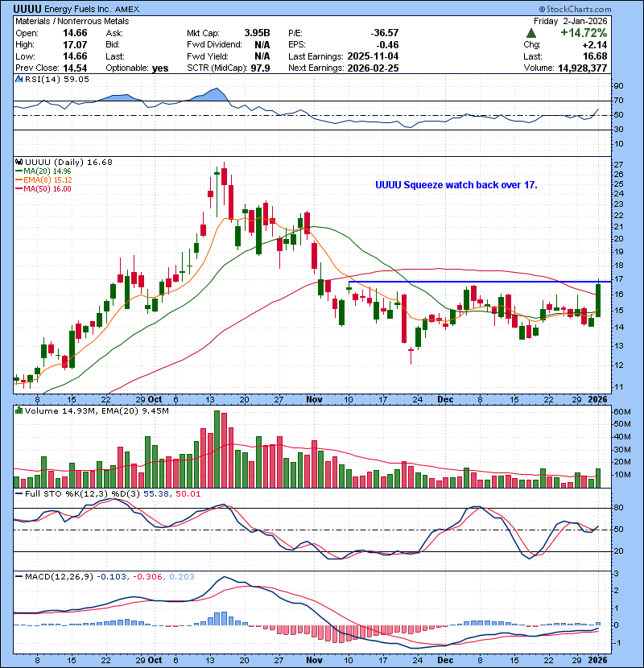644x668 pixels.
Task: Click the Dec label under the price chart
Action: 445,399
